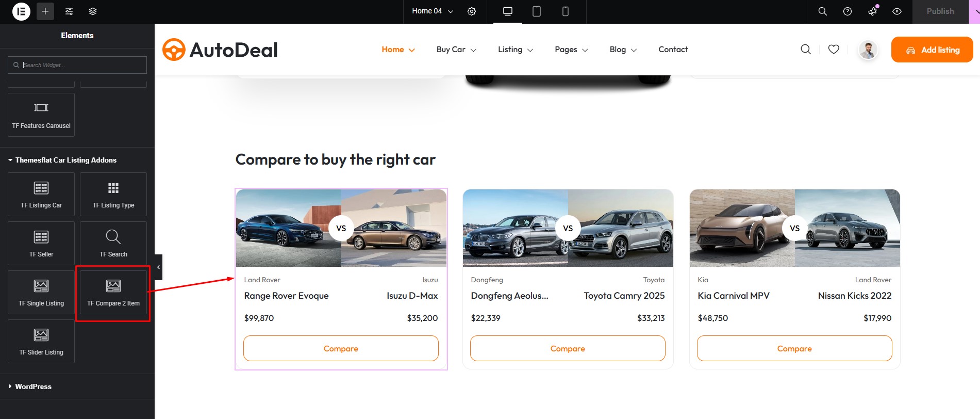980x419 pixels.
Task: Click the add element plus icon
Action: (45, 11)
